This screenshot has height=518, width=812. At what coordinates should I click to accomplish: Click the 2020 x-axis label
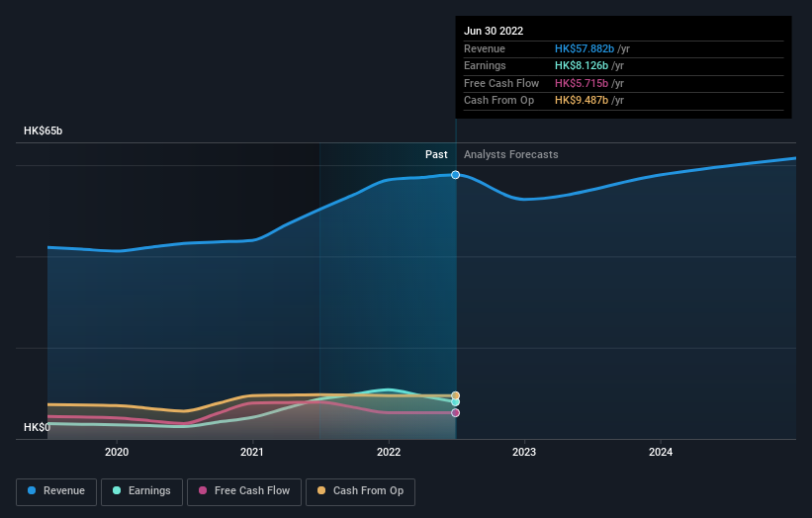[117, 453]
